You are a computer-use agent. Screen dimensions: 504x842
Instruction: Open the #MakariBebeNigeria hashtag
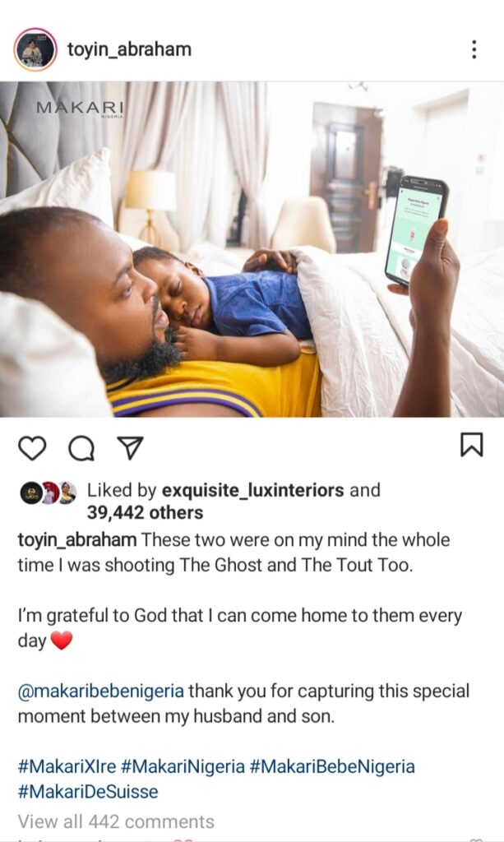click(x=333, y=766)
